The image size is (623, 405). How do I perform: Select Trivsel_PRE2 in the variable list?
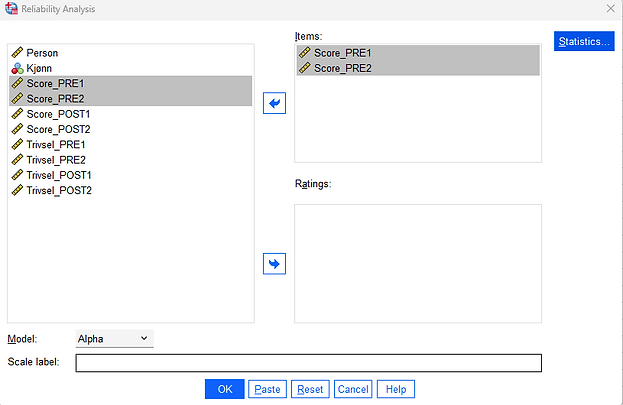[x=131, y=160]
